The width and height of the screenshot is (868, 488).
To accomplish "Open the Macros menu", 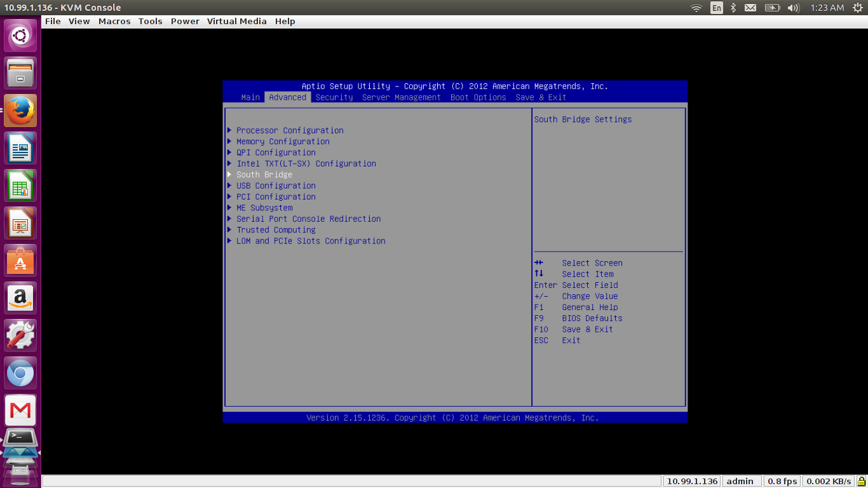I will (114, 21).
